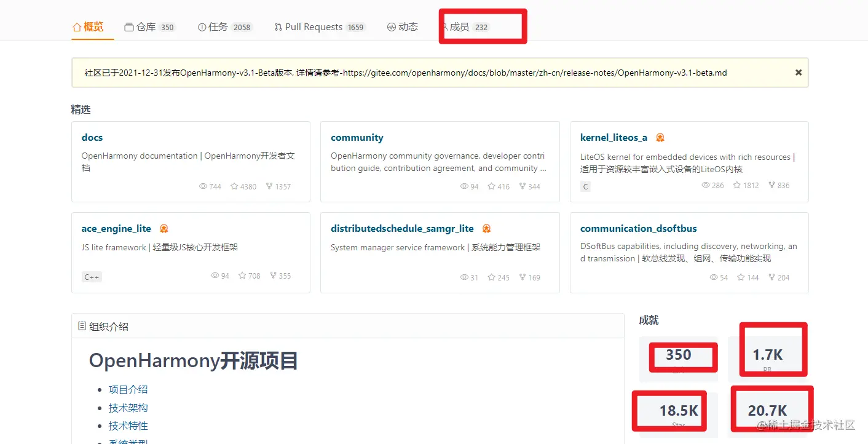Open the 成员 members tab

click(x=465, y=27)
